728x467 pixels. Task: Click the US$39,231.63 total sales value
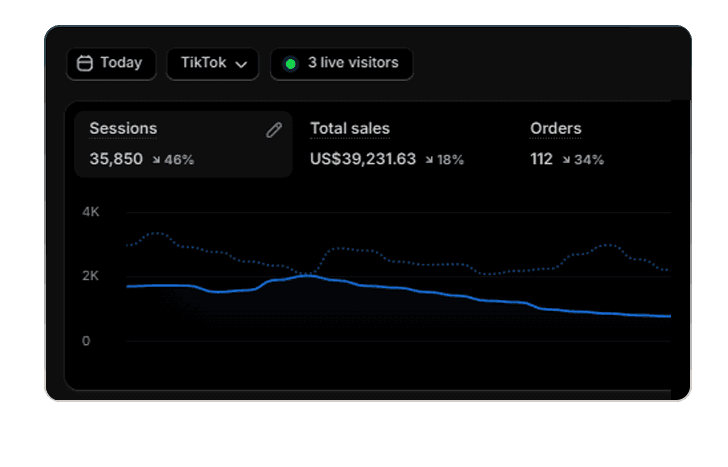coord(363,159)
